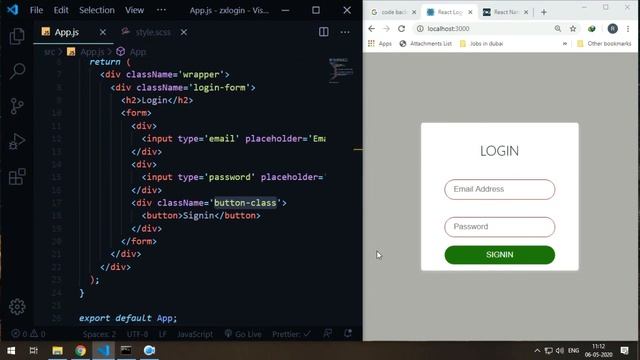Open the Manage gear menu

click(x=17, y=307)
